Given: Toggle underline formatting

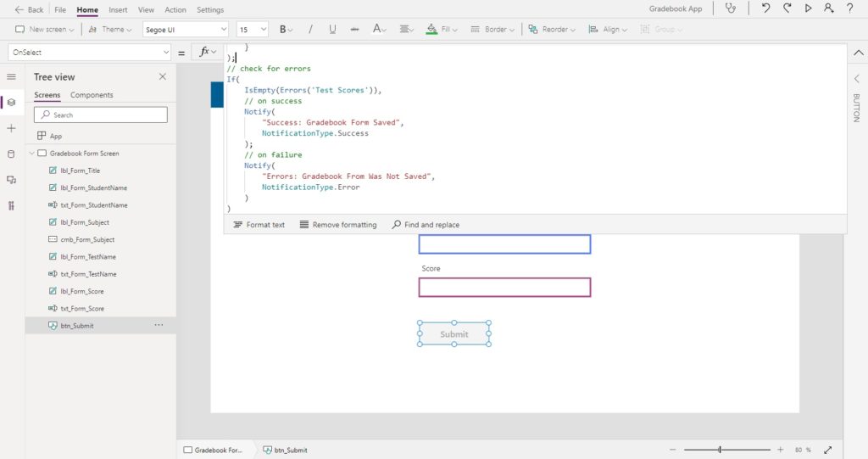Looking at the screenshot, I should coord(332,30).
